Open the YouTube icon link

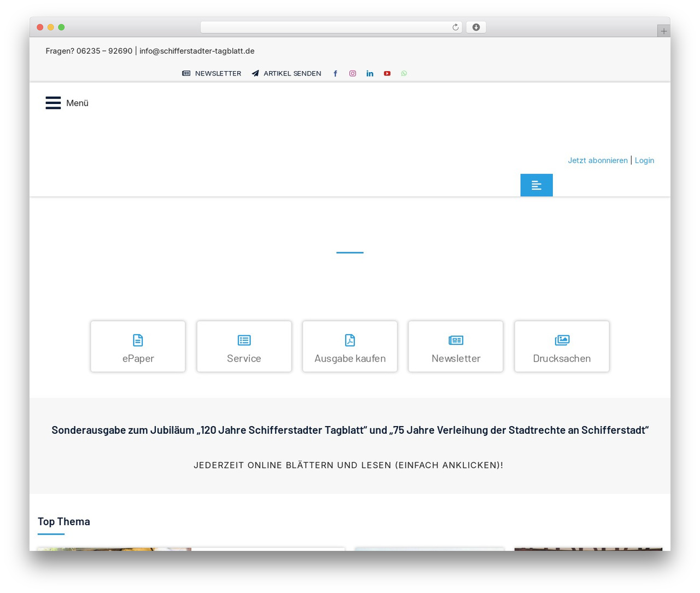pyautogui.click(x=387, y=73)
